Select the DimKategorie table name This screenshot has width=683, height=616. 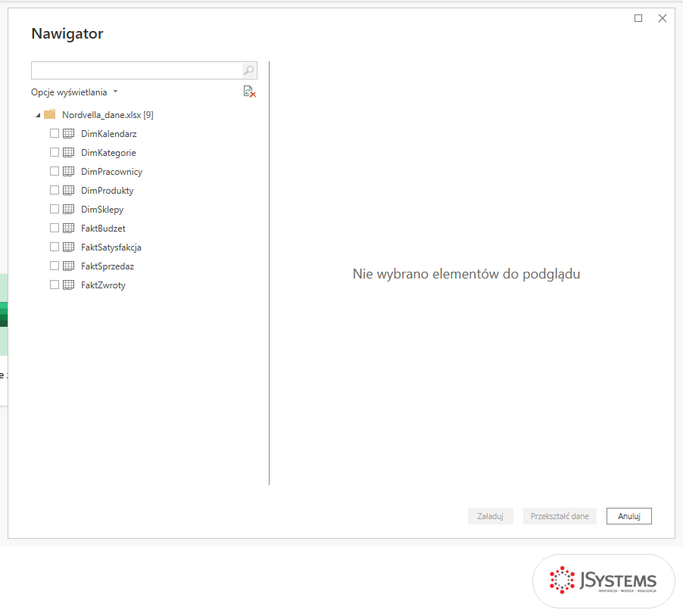[108, 153]
